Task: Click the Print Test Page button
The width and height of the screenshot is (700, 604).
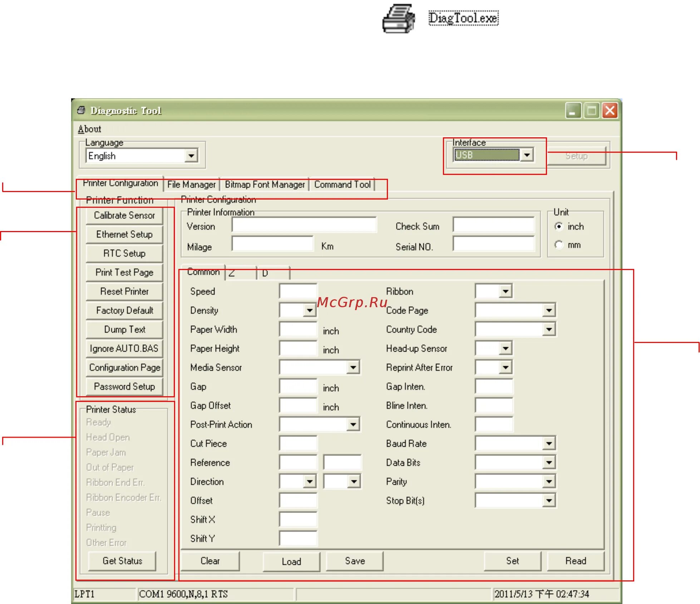Action: coord(124,272)
